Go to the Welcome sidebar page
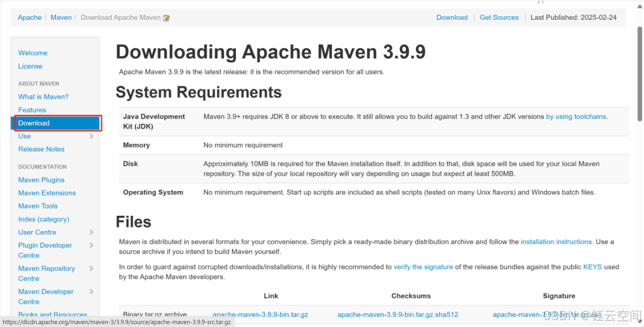Viewport: 644px width, 327px height. 33,53
